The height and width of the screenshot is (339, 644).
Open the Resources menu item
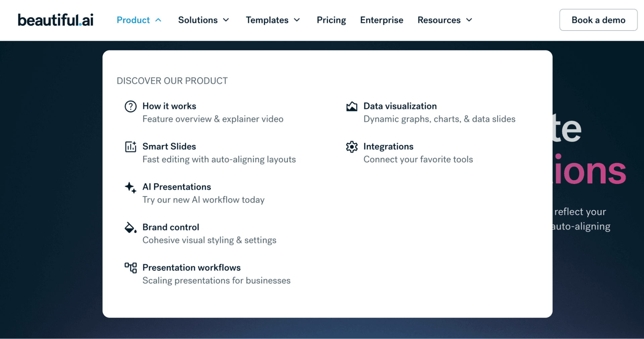[x=439, y=20]
